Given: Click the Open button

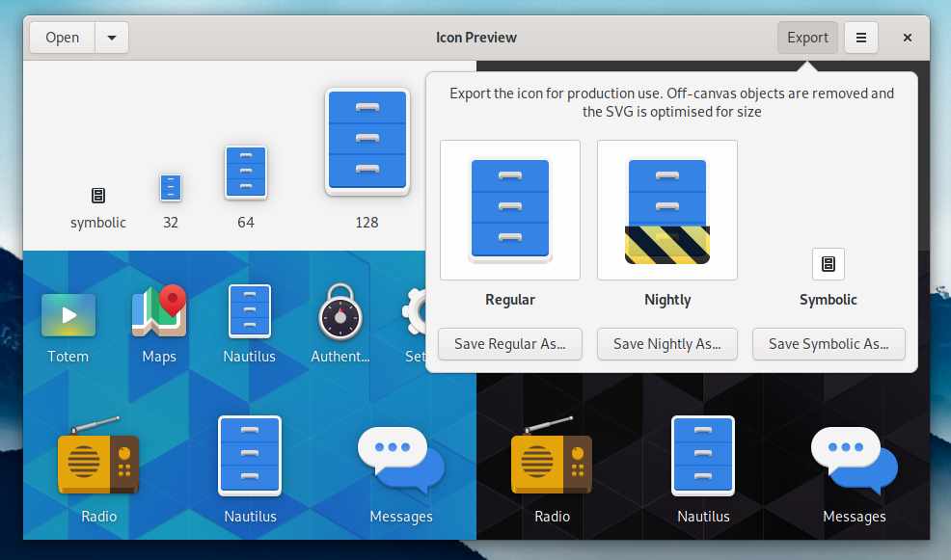Looking at the screenshot, I should point(63,38).
